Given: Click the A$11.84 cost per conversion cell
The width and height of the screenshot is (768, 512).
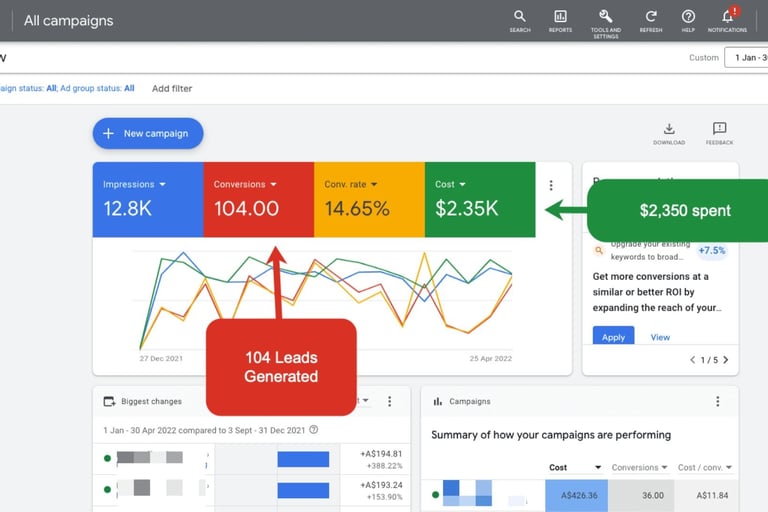Looking at the screenshot, I should click(x=706, y=495).
